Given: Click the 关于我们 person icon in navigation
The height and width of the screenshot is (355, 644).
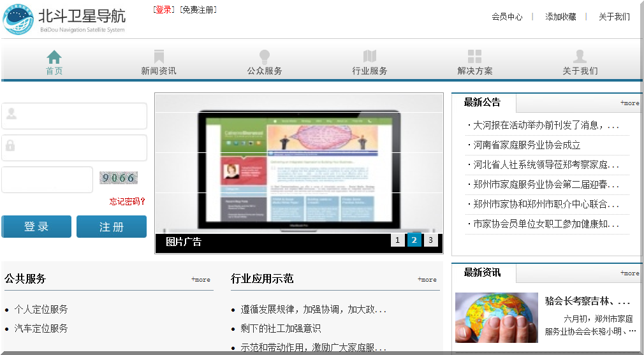Looking at the screenshot, I should pos(580,57).
